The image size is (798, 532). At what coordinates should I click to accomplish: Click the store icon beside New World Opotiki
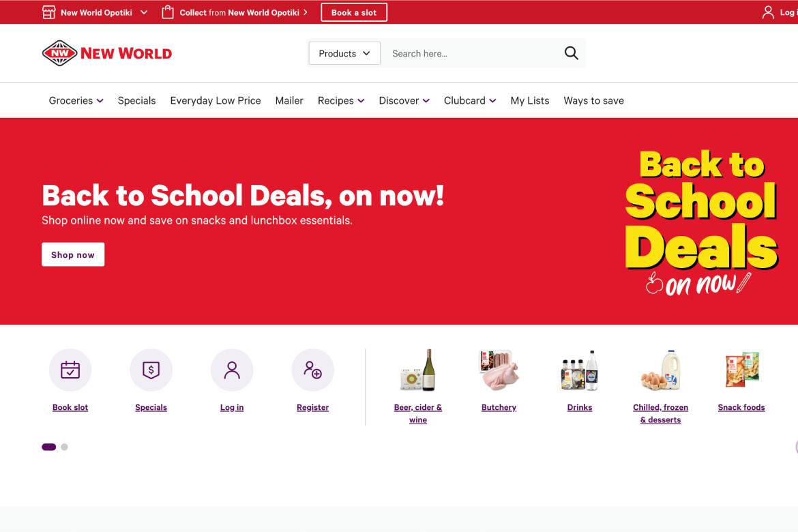point(49,12)
